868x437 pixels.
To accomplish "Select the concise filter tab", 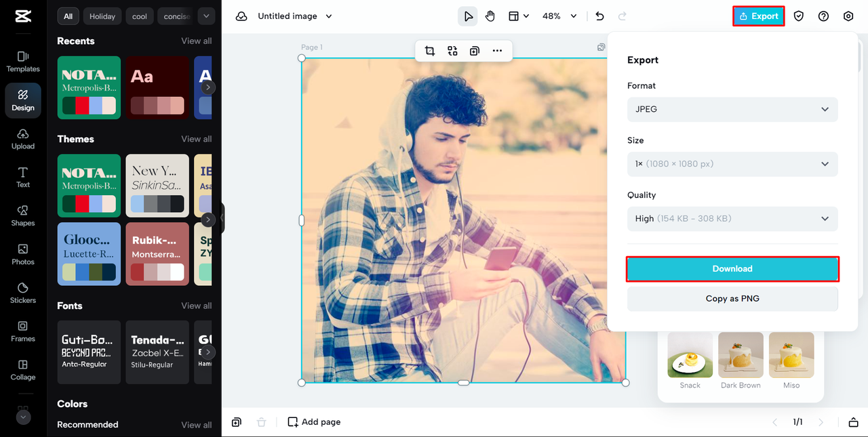I will click(x=176, y=16).
